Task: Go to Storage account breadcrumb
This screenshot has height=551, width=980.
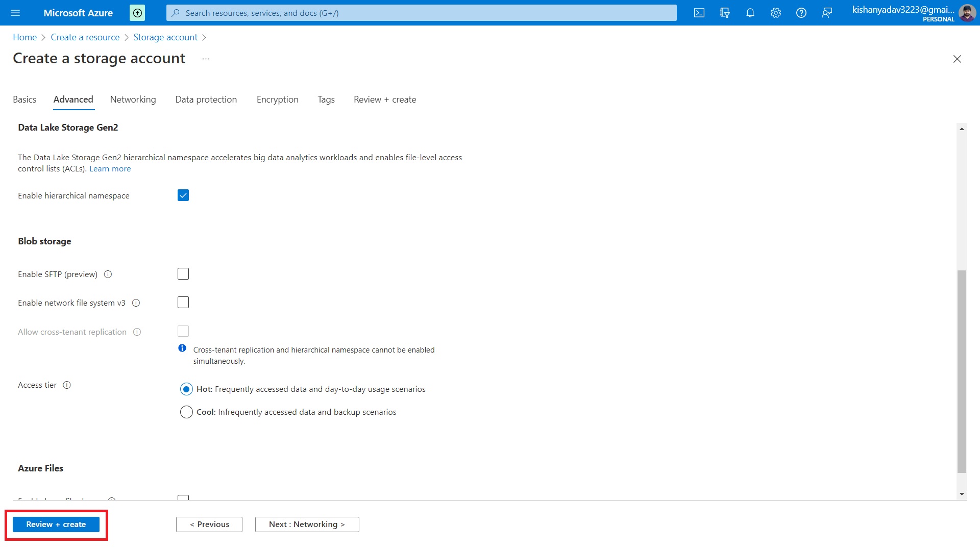Action: click(165, 37)
